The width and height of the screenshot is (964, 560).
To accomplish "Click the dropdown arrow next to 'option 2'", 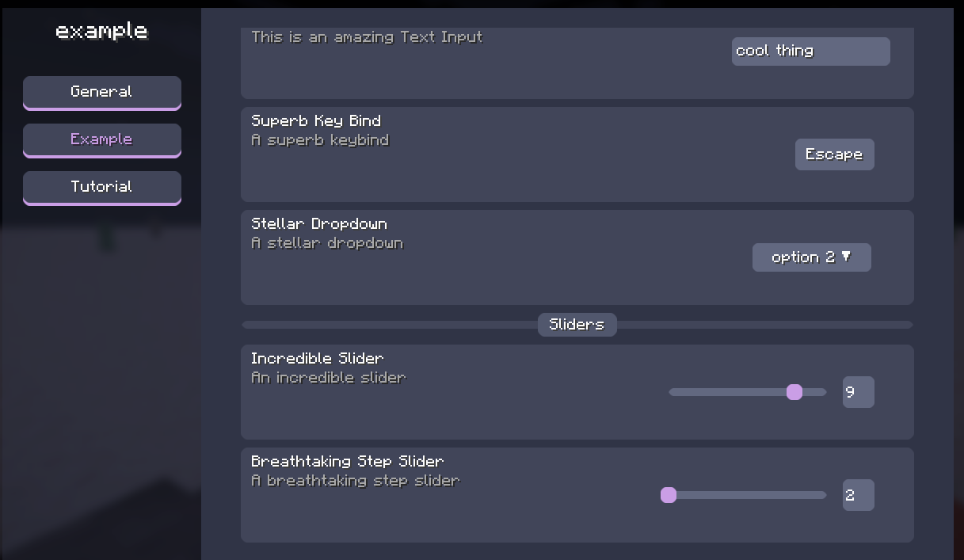I will click(x=846, y=257).
